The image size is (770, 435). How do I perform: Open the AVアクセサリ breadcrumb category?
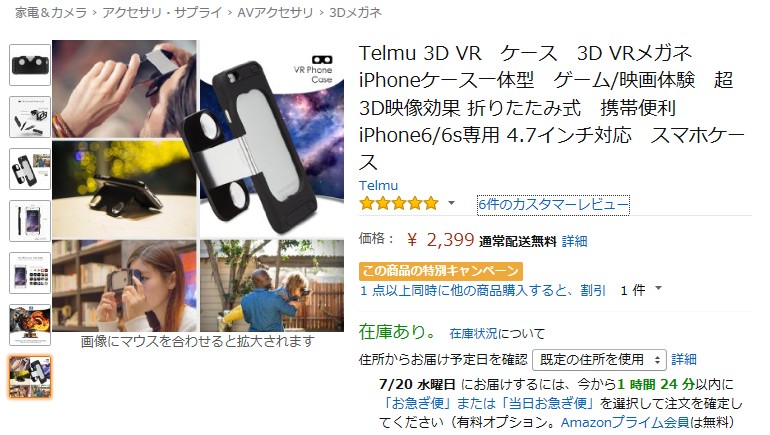click(275, 12)
